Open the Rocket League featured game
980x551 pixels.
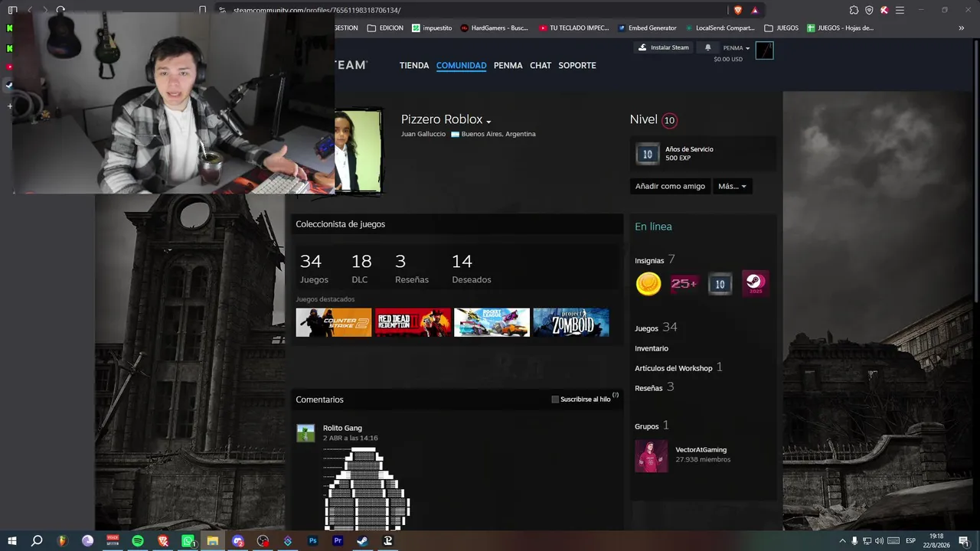pyautogui.click(x=492, y=322)
